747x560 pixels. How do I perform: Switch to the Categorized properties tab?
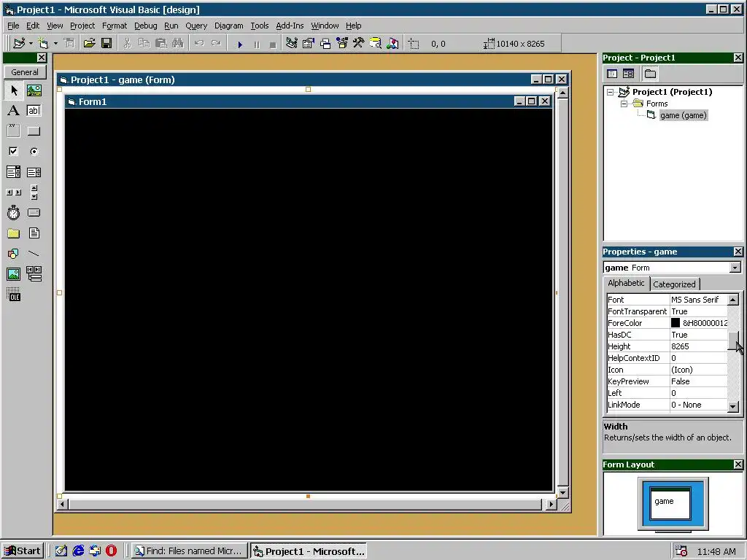click(x=674, y=284)
